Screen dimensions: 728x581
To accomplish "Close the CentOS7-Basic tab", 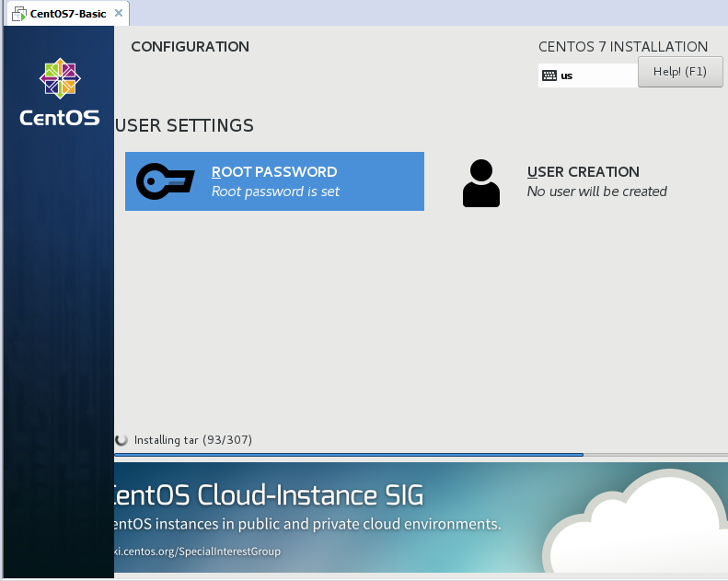I will click(x=119, y=13).
